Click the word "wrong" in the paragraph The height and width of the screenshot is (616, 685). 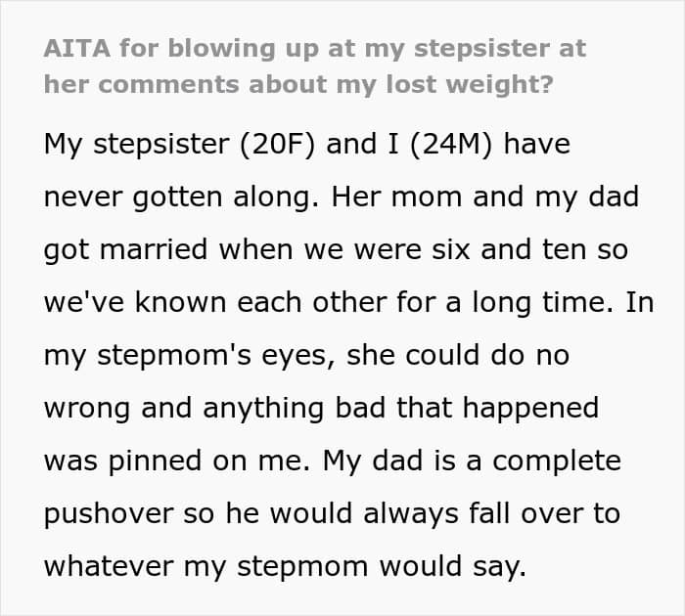(x=86, y=407)
